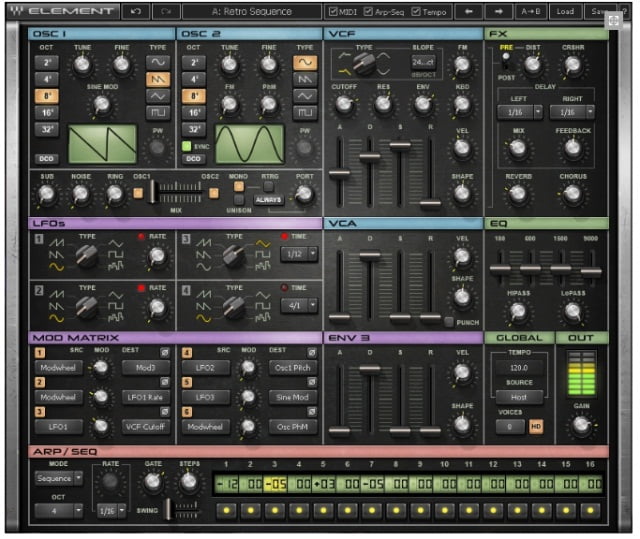Image resolution: width=640 pixels, height=539 pixels.
Task: Click the A→B copy button
Action: click(x=531, y=11)
